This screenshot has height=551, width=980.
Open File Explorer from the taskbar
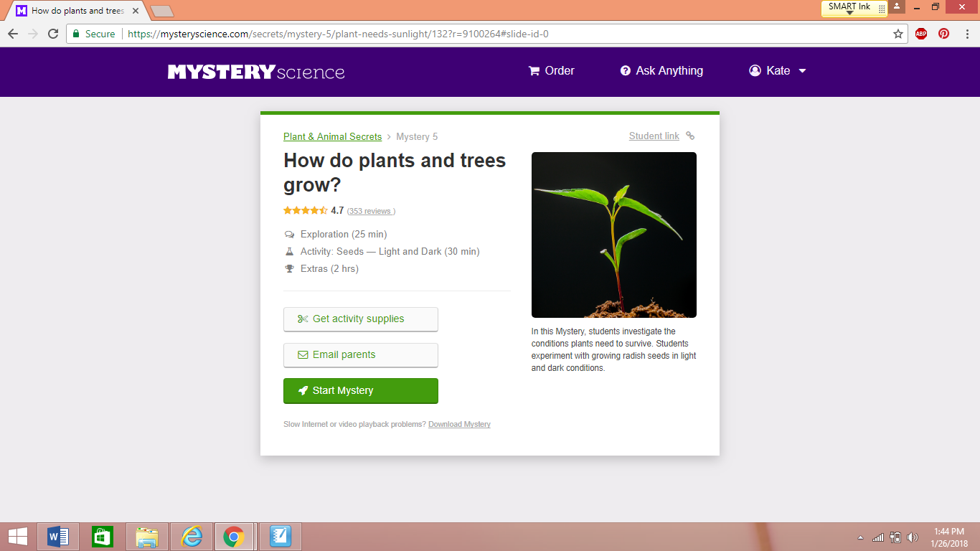(x=147, y=537)
